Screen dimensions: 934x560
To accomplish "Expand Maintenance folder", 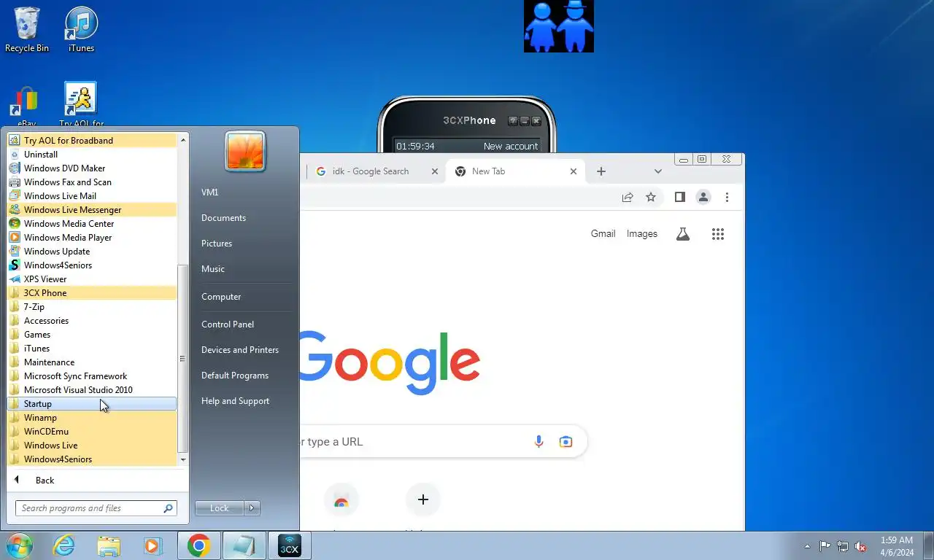I will [92, 362].
